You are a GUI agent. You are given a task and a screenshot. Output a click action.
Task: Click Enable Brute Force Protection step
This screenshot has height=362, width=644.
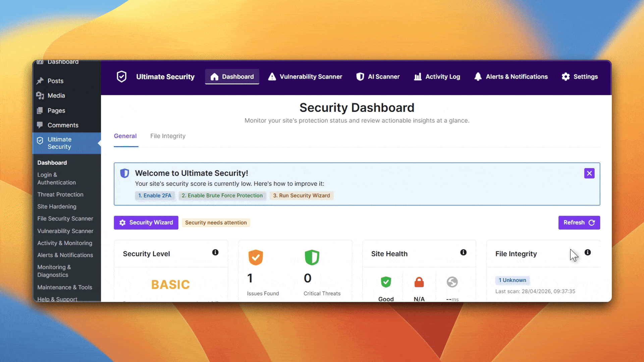[x=222, y=195]
